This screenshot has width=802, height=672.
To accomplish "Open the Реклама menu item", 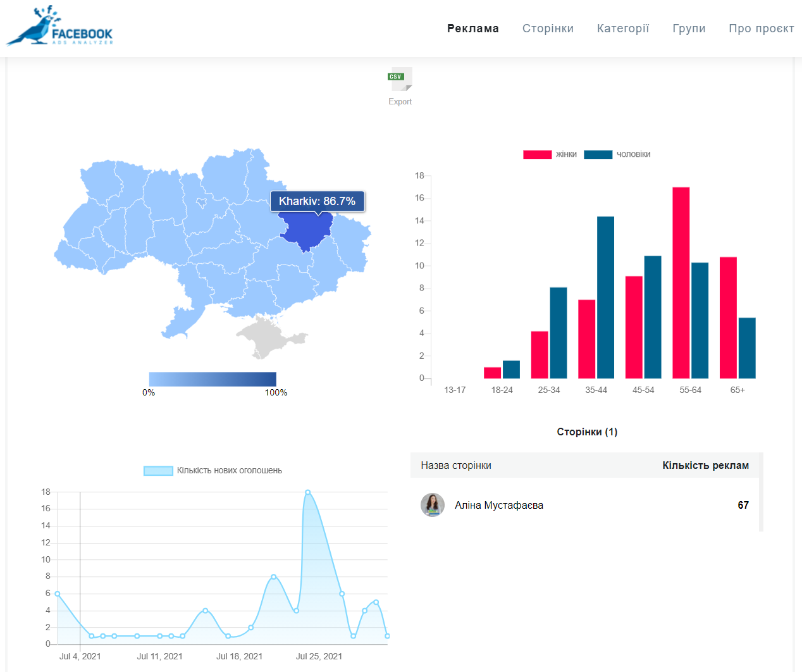I will (472, 28).
